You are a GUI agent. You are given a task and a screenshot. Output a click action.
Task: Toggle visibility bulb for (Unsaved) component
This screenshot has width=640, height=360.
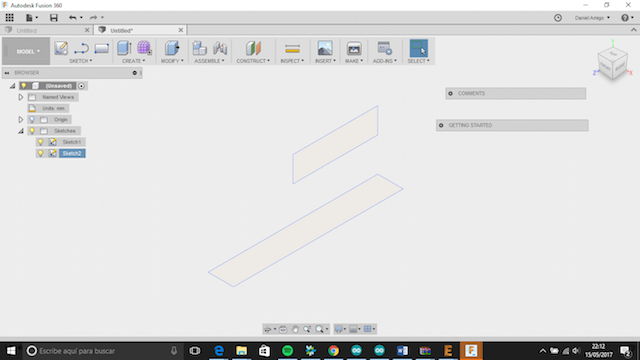click(x=24, y=86)
